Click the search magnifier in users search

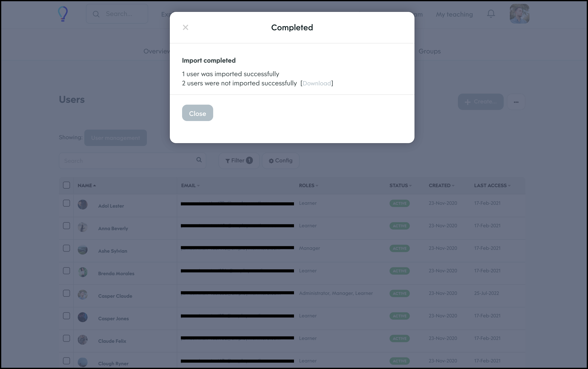pos(199,160)
